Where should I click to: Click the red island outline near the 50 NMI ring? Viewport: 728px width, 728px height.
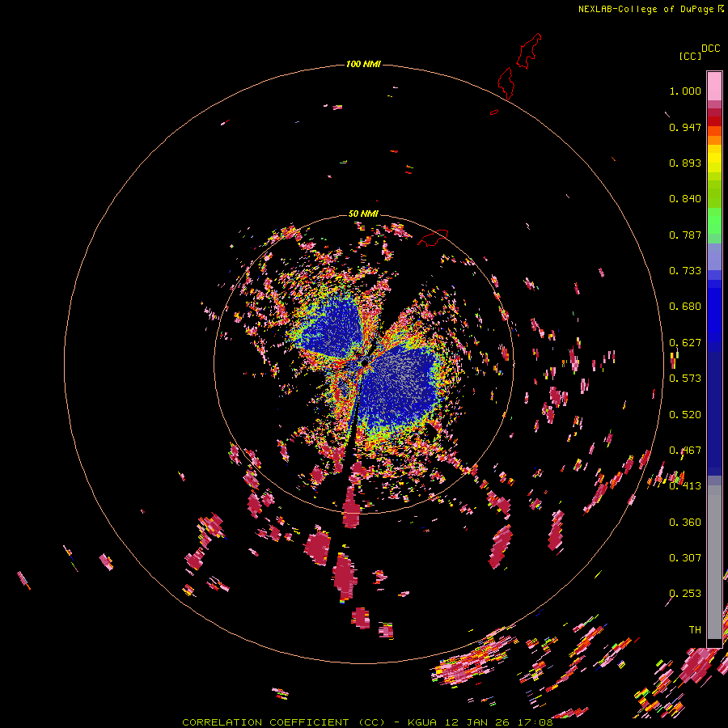[x=433, y=237]
